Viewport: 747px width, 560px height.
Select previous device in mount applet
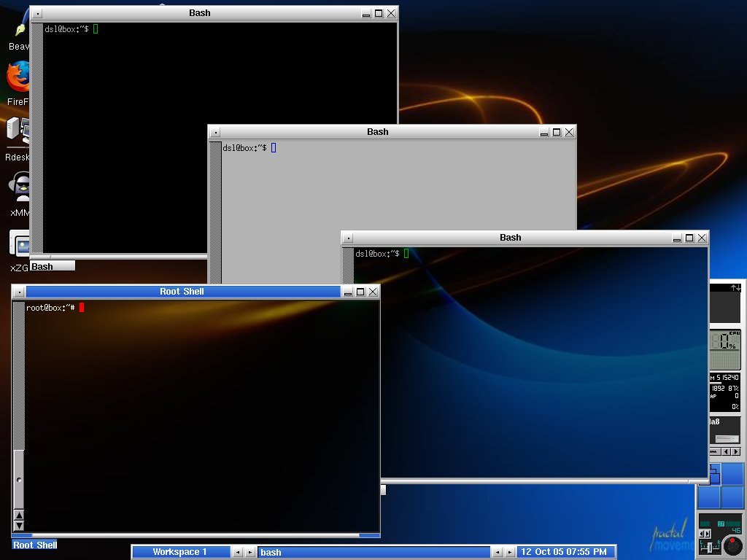[x=726, y=451]
